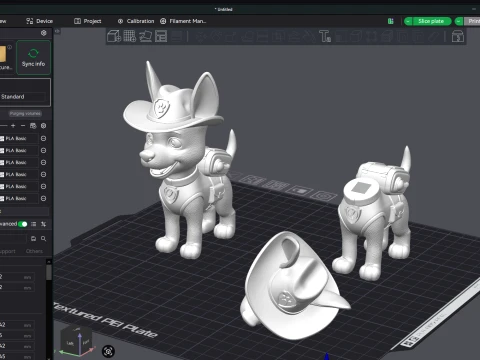Switch to the Others settings tab
Viewport: 480px width, 360px height.
tap(34, 251)
